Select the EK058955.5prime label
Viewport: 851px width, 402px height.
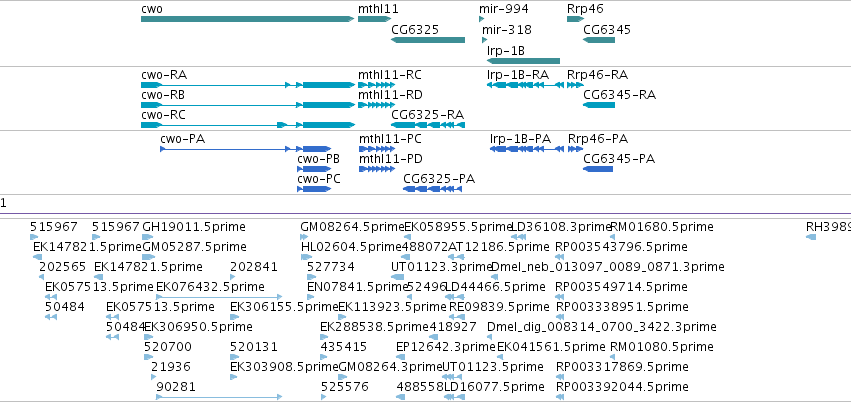(x=459, y=227)
